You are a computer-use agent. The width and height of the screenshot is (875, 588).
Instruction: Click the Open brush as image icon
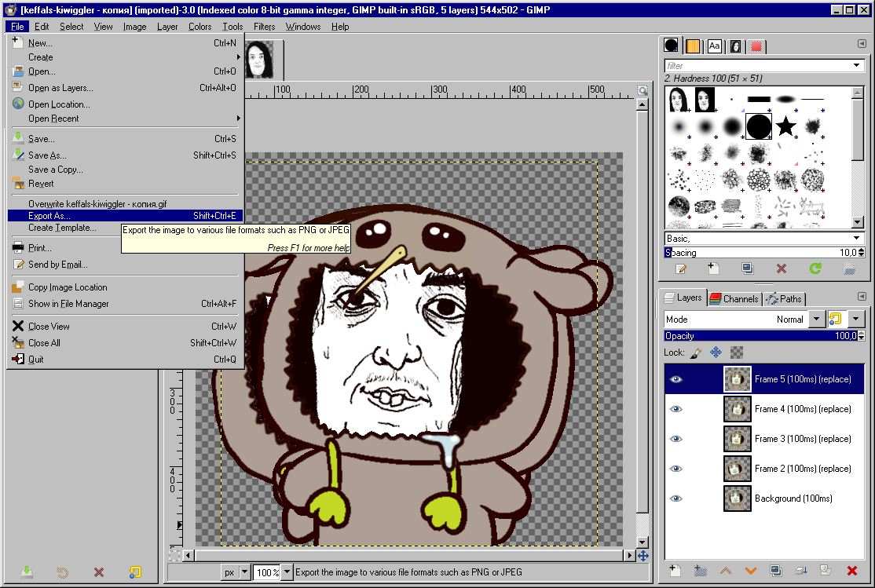coord(849,269)
